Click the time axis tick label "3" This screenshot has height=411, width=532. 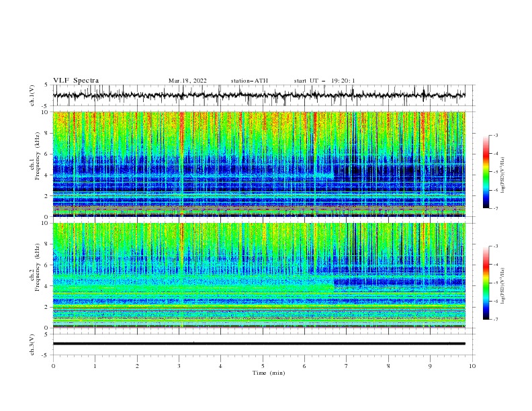pos(179,366)
